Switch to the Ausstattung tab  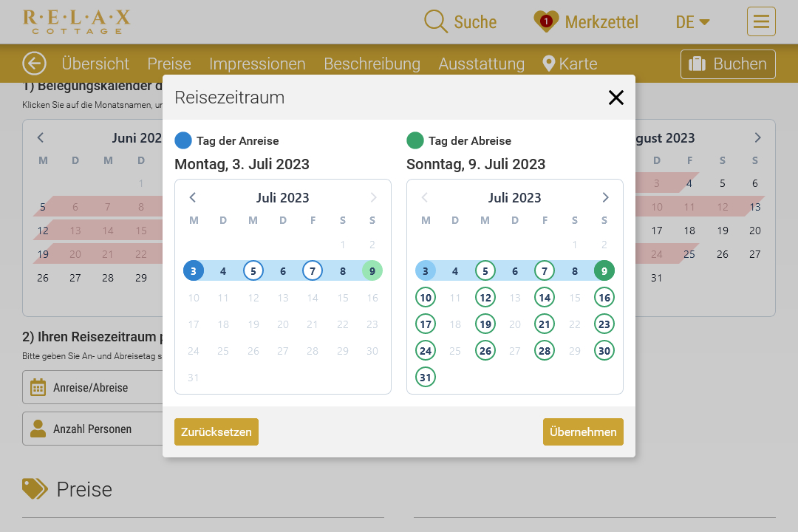[481, 64]
